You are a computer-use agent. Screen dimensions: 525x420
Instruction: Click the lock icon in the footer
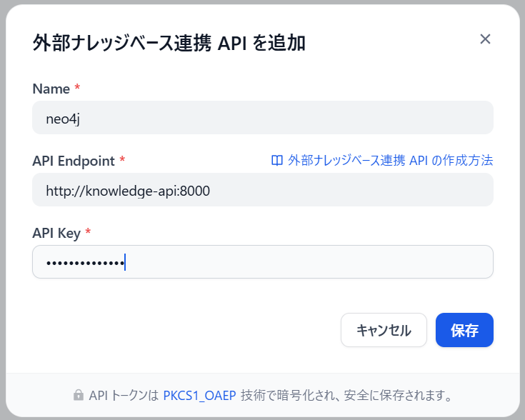[x=79, y=395]
